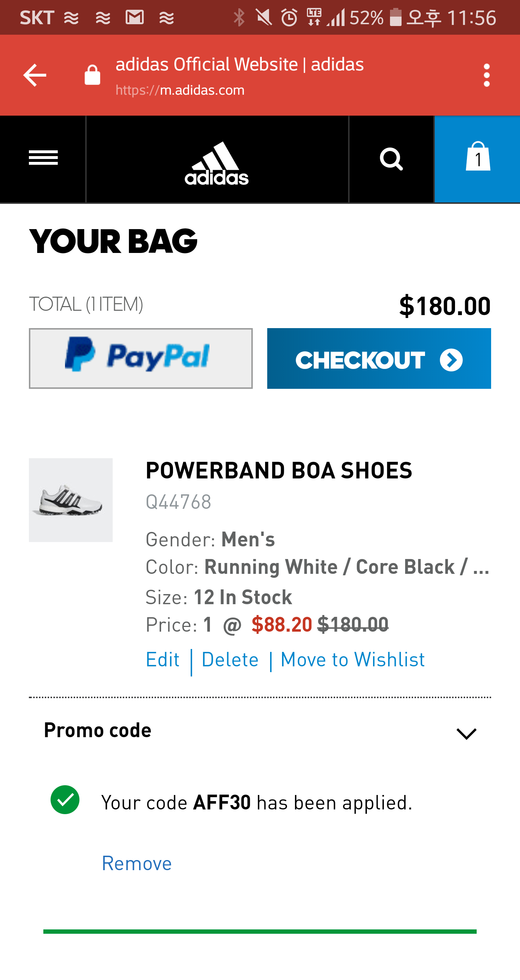Open the shopping bag icon
520x980 pixels.
tap(477, 158)
